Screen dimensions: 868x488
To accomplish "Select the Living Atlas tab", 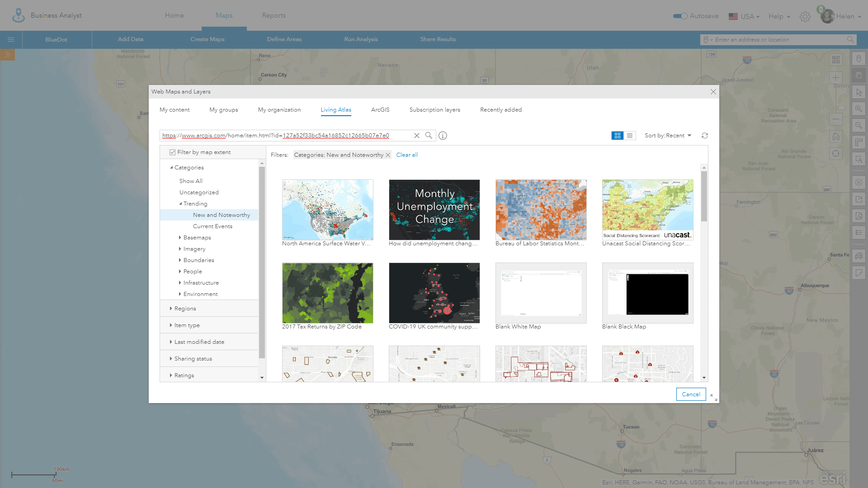I will pos(335,110).
